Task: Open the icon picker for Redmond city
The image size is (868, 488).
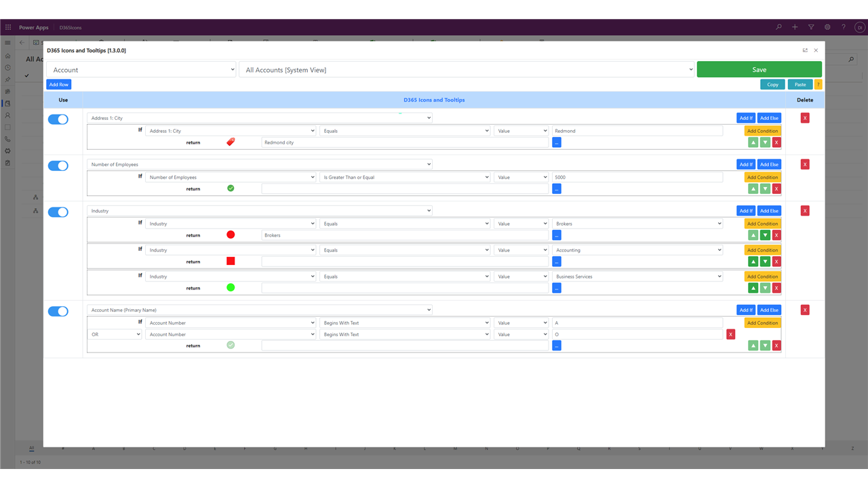Action: [x=557, y=142]
